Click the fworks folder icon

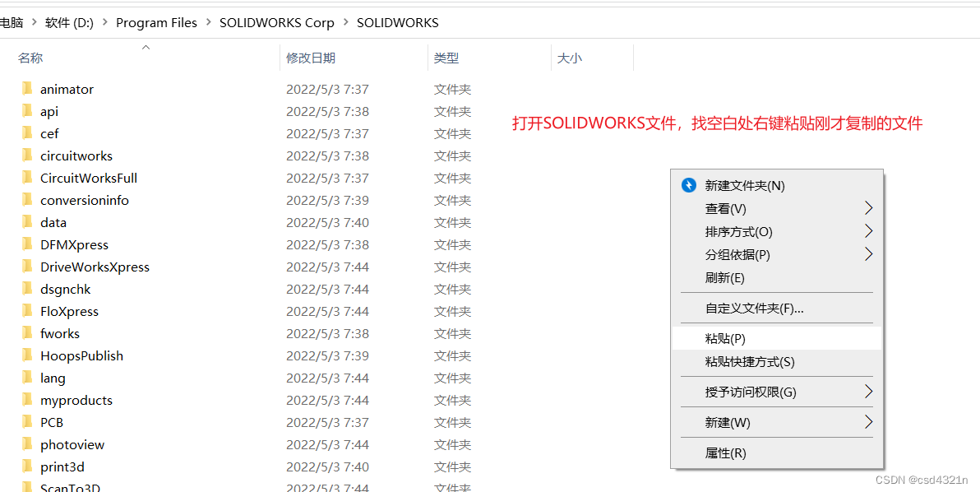[x=27, y=333]
